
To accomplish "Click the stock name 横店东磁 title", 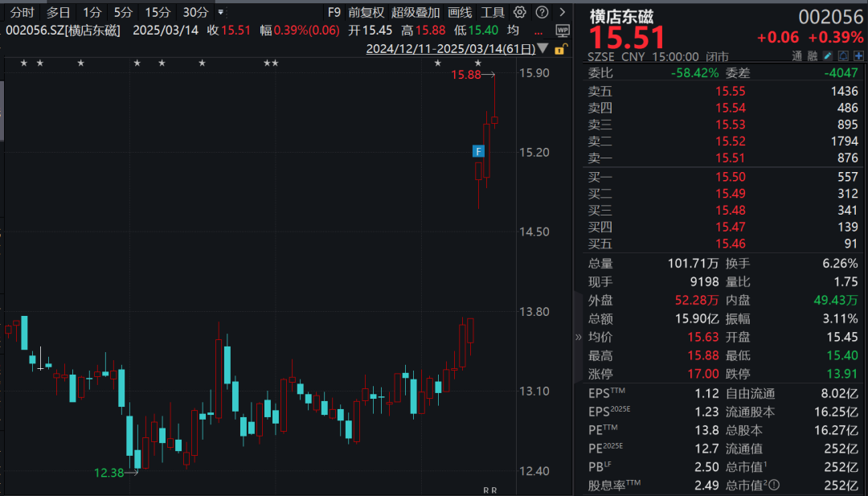I will (x=621, y=17).
